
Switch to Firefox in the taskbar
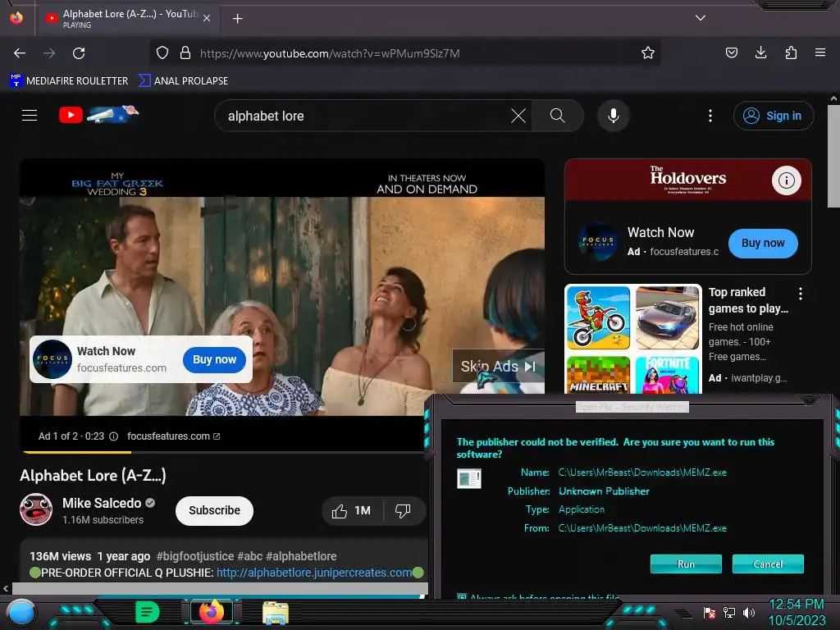212,612
